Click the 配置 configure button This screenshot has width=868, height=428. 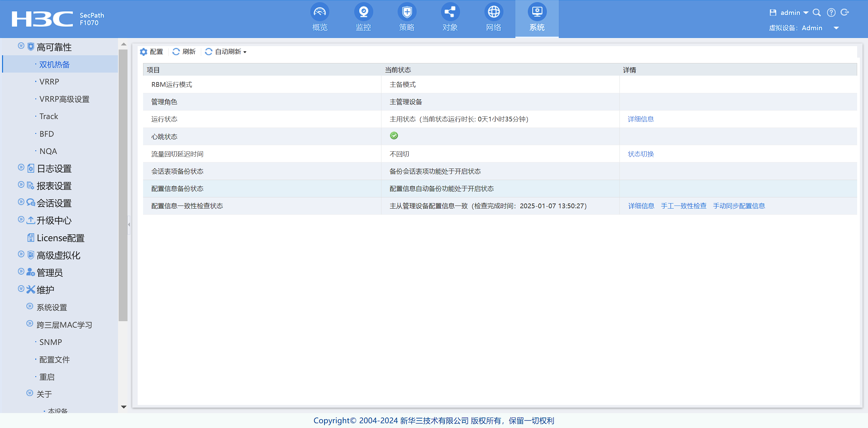[x=152, y=52]
